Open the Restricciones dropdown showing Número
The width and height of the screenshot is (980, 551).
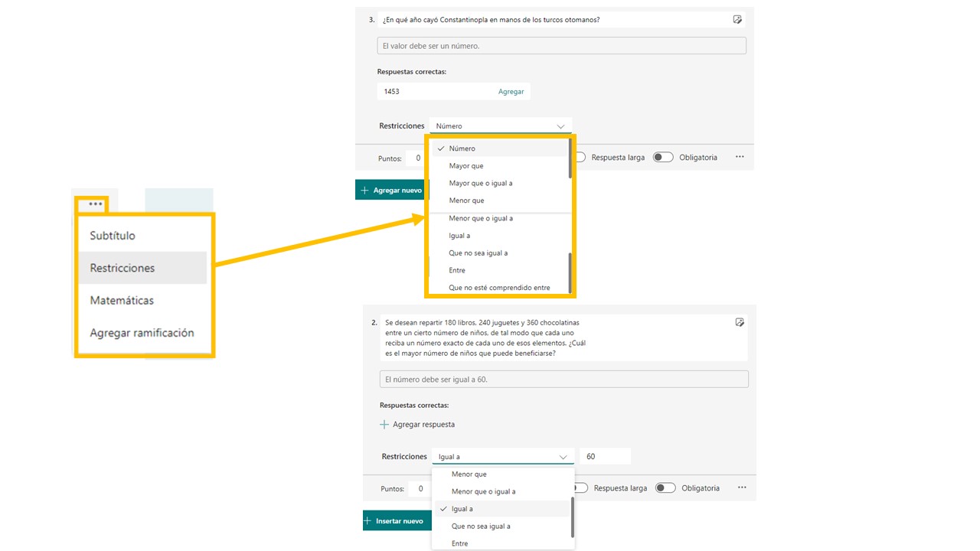point(501,126)
